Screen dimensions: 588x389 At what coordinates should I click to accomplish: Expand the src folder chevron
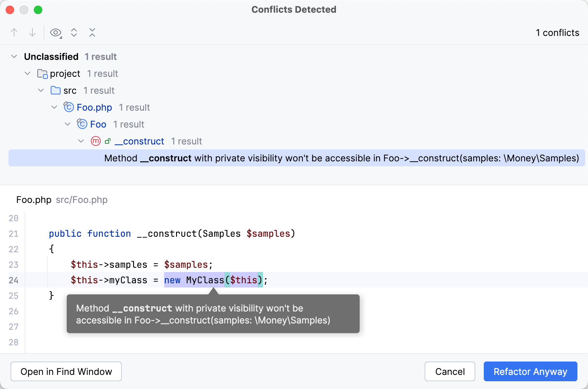[41, 90]
